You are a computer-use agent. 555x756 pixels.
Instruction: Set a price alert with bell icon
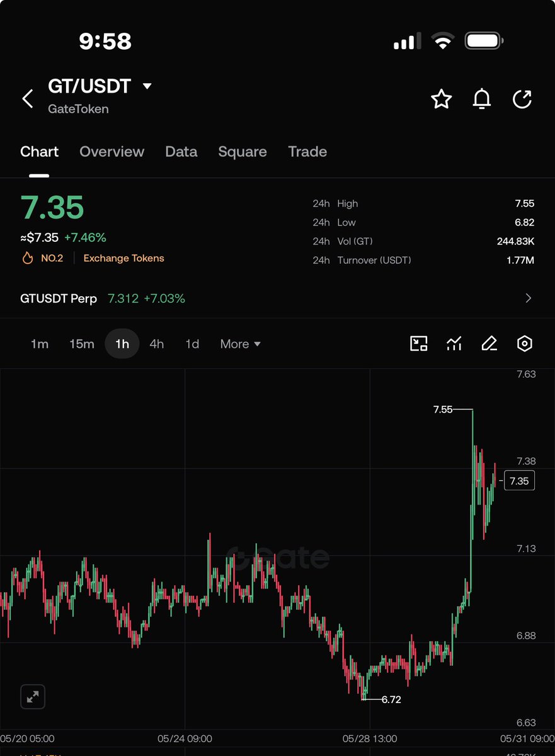point(482,99)
